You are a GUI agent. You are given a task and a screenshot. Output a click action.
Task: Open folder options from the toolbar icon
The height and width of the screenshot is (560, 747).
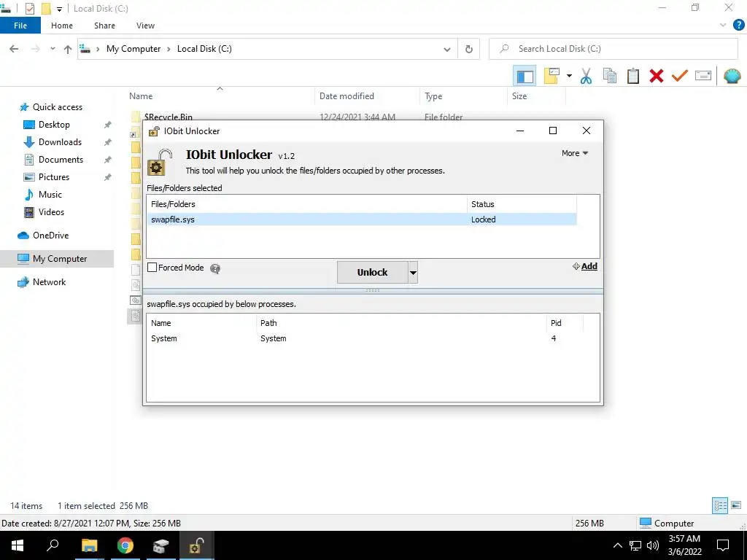click(551, 76)
